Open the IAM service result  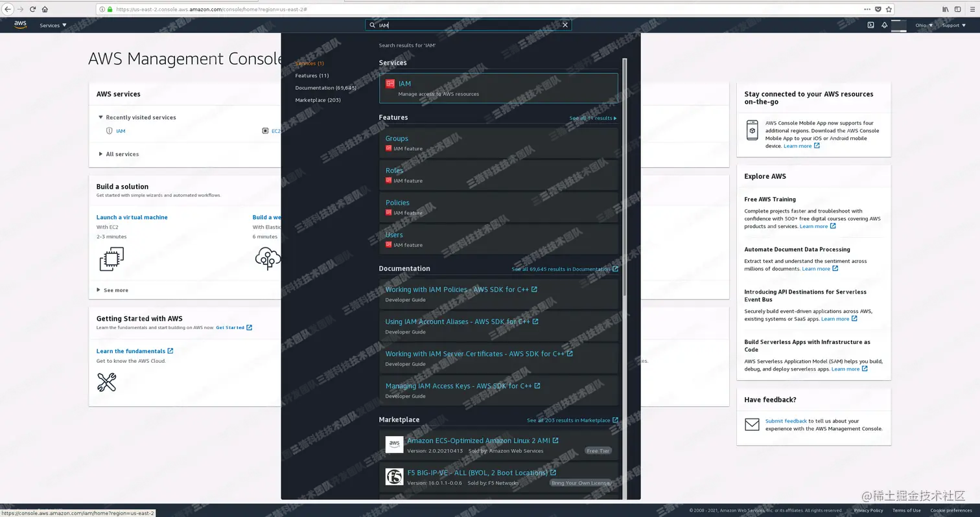pos(498,88)
